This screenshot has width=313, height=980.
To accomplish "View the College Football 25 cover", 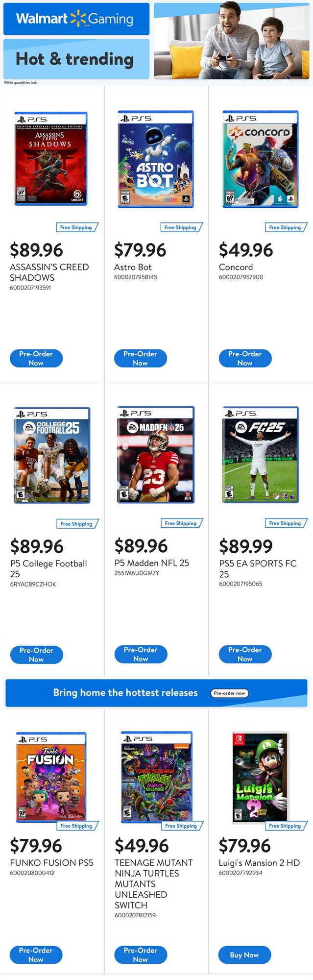I will pyautogui.click(x=52, y=455).
